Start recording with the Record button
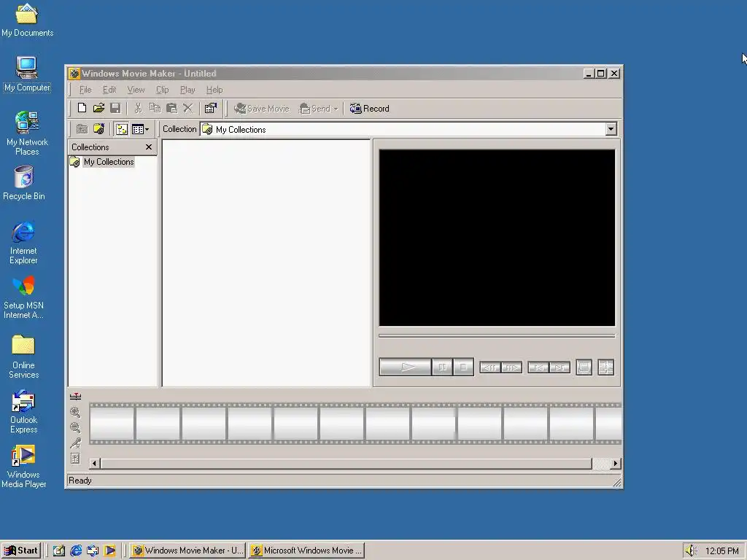The image size is (747, 560). (370, 109)
